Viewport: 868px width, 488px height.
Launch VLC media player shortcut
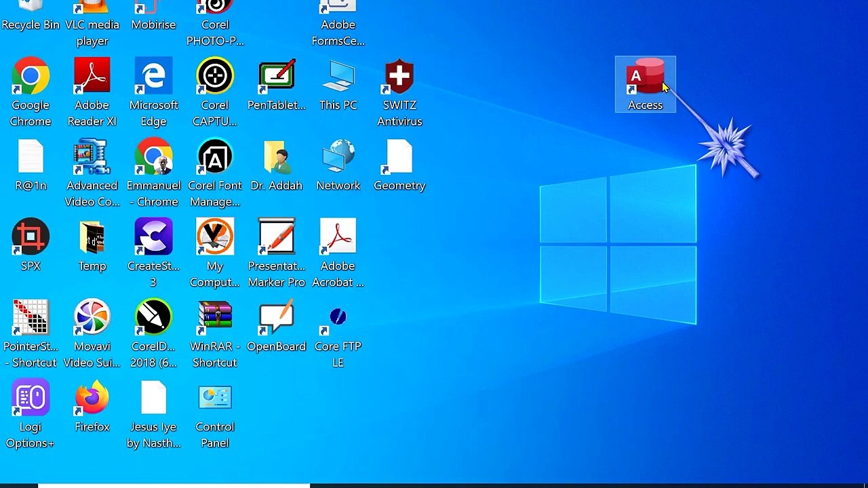tap(92, 24)
